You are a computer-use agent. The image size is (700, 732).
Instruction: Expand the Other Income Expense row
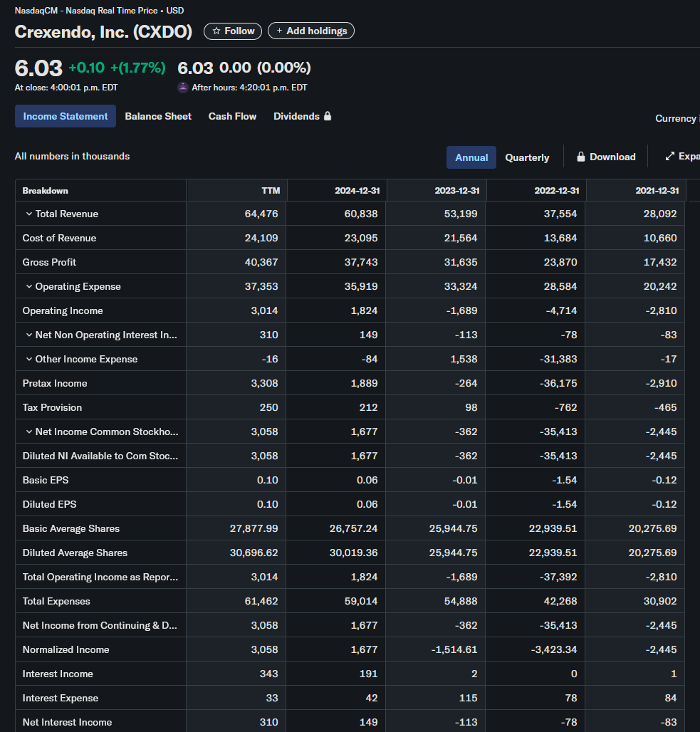pyautogui.click(x=29, y=359)
